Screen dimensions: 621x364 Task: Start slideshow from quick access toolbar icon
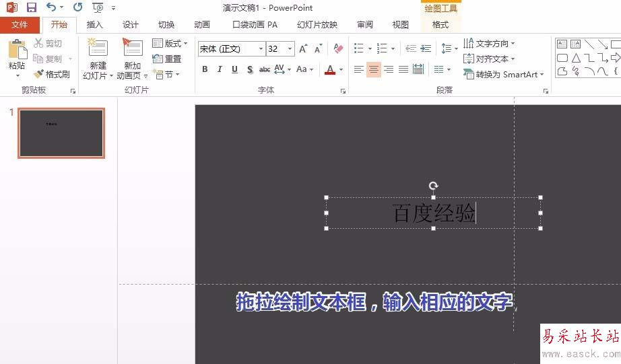pos(98,7)
